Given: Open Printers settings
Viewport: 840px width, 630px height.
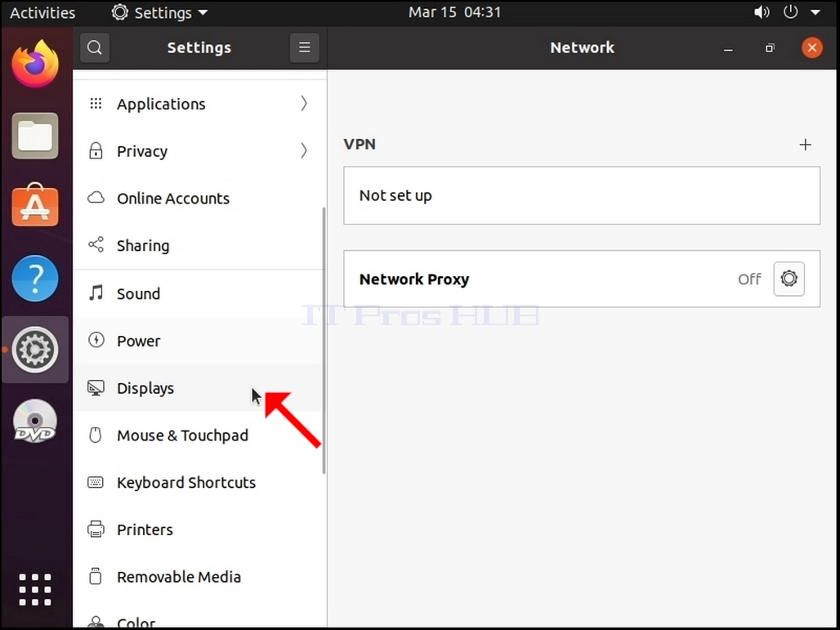Looking at the screenshot, I should click(x=199, y=529).
